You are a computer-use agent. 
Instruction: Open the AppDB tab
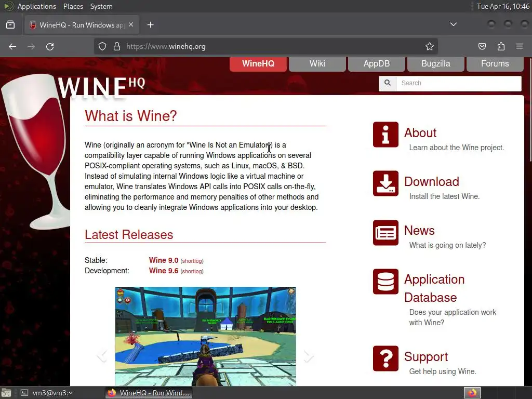377,64
